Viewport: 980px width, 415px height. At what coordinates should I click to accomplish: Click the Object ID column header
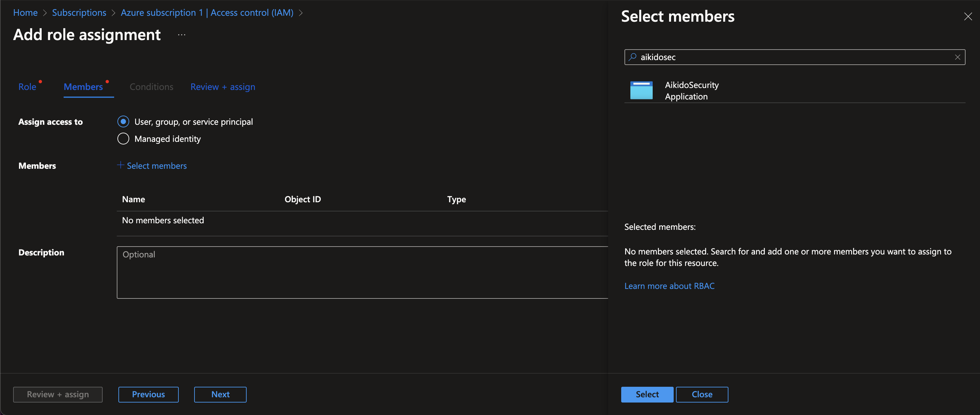(303, 199)
